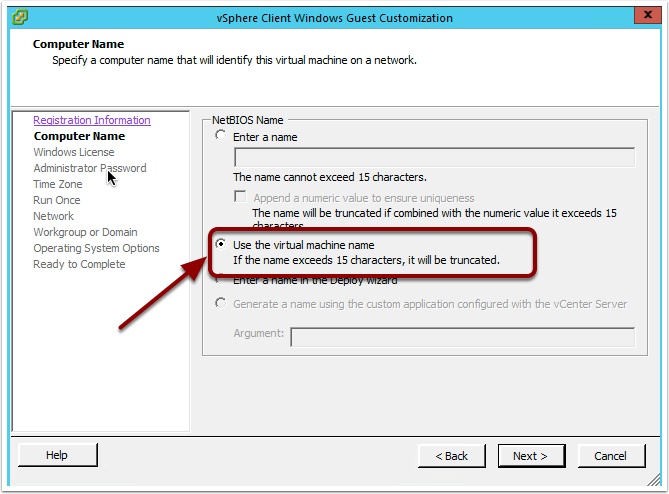
Task: Select the Operating System Options step
Action: click(96, 248)
